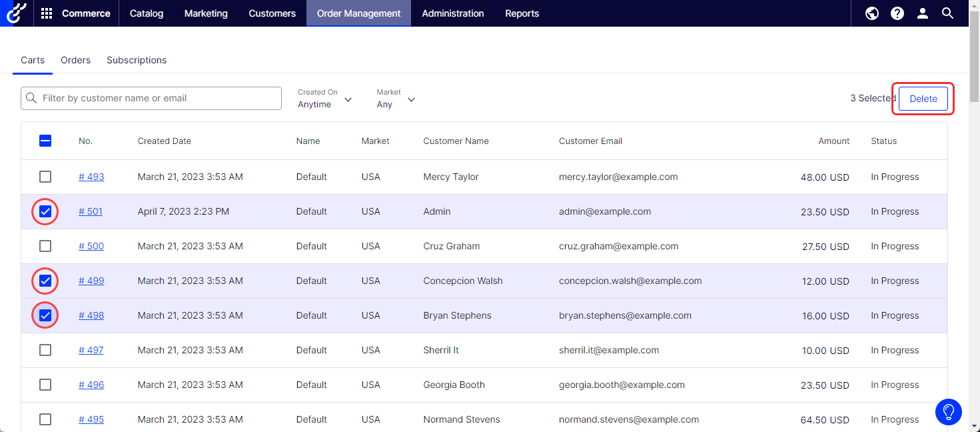Click the customer name Normand Stevens

[462, 419]
